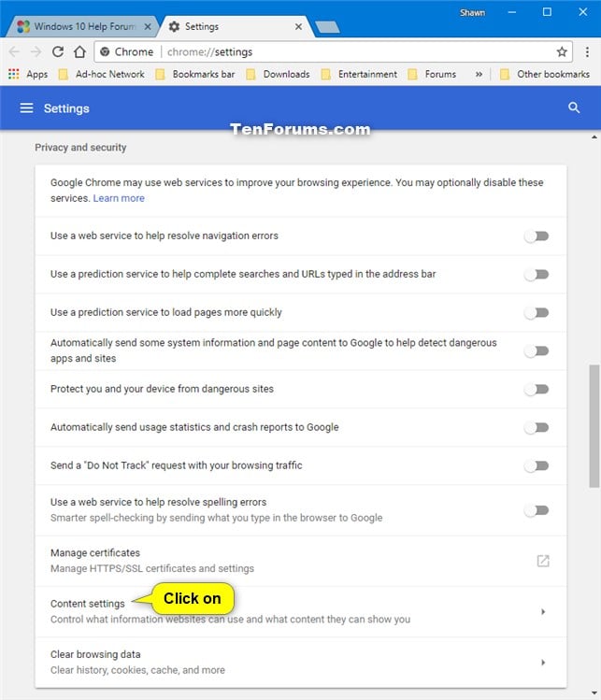Screen dimensions: 601x700
Task: Click the scrollbar down arrow
Action: 594,693
